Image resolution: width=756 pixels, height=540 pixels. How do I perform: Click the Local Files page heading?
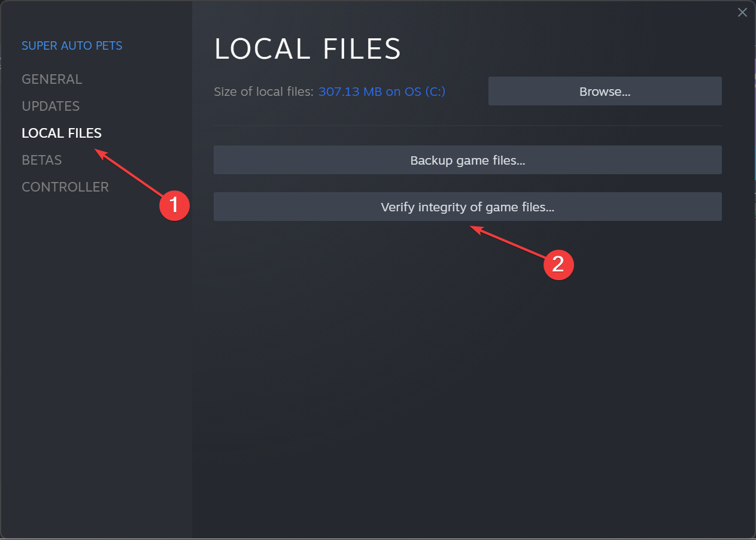pyautogui.click(x=307, y=48)
